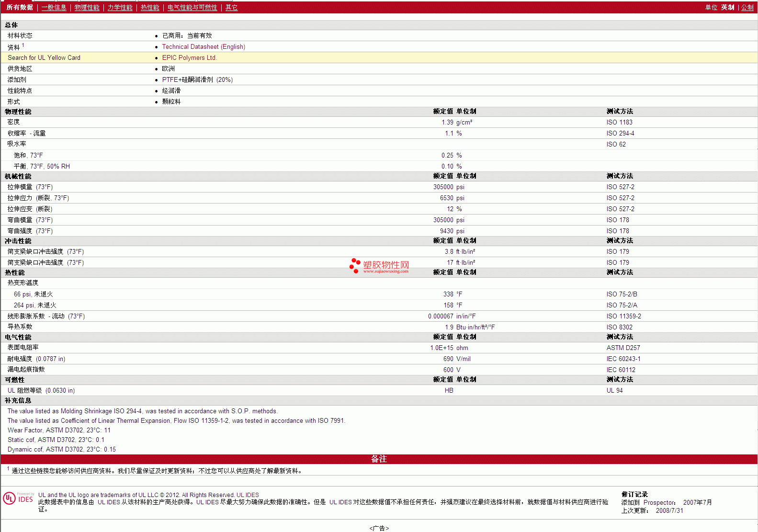Click the Search for UL Yellow Card row label
758x532 pixels.
point(44,58)
